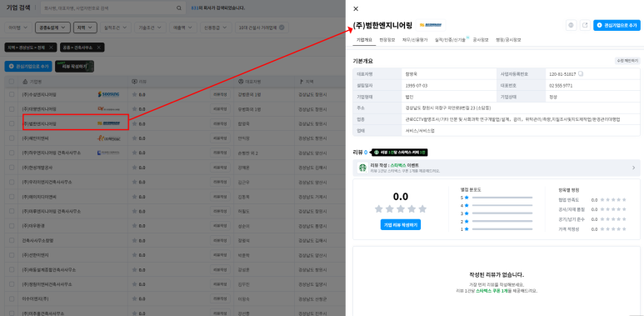Copy business registration number 120-81-51817
This screenshot has height=316, width=644.
(x=581, y=74)
